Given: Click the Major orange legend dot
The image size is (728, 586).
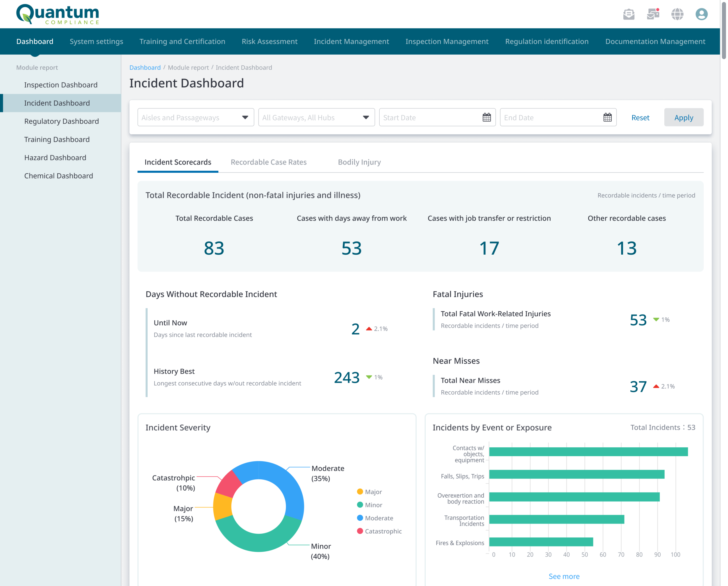Looking at the screenshot, I should point(360,492).
